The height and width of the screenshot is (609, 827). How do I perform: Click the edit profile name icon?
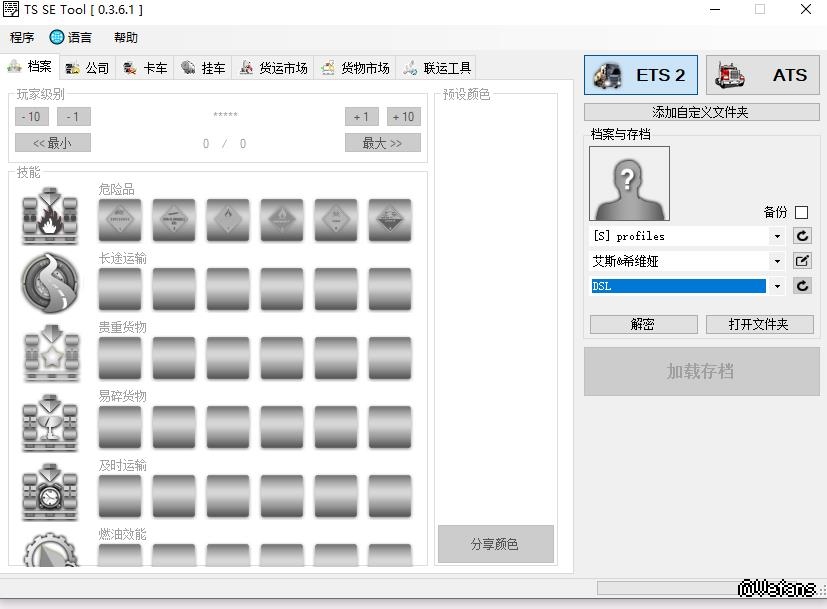tap(802, 261)
